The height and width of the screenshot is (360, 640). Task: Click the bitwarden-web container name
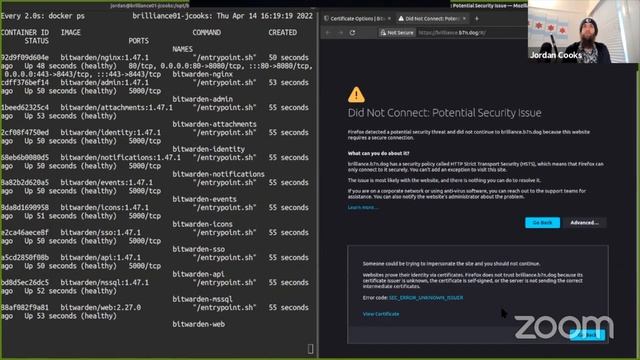(198, 324)
